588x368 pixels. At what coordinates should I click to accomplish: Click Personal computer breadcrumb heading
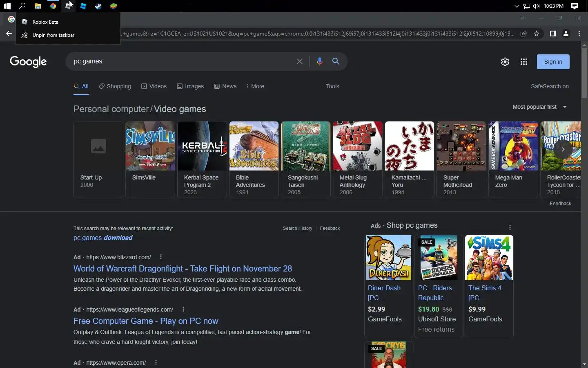111,109
